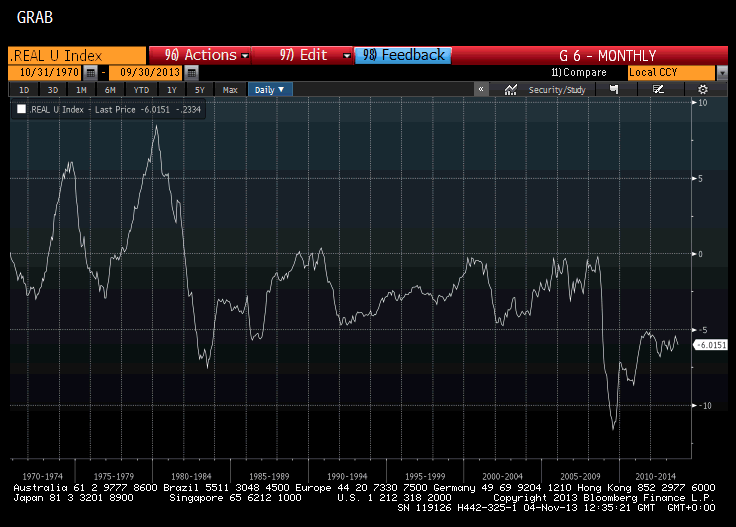Open chart settings gear icon

(703, 90)
